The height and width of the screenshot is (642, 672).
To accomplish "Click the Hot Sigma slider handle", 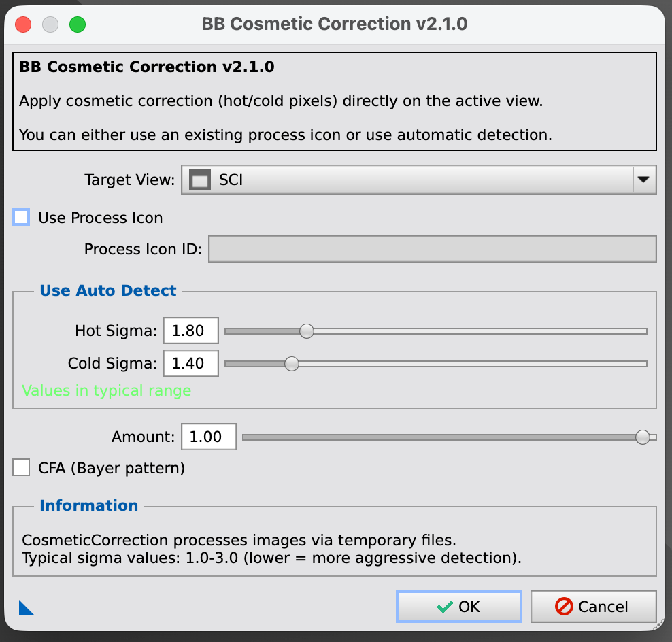I will click(x=306, y=331).
